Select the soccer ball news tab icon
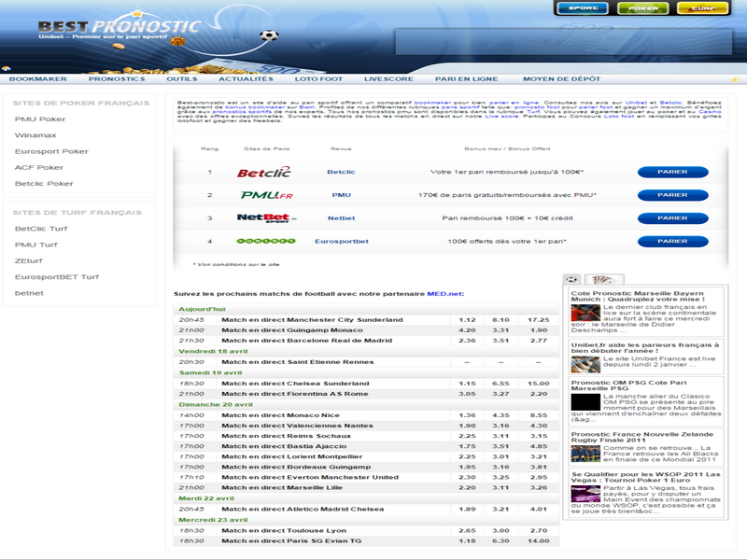The width and height of the screenshot is (747, 560). 571,279
